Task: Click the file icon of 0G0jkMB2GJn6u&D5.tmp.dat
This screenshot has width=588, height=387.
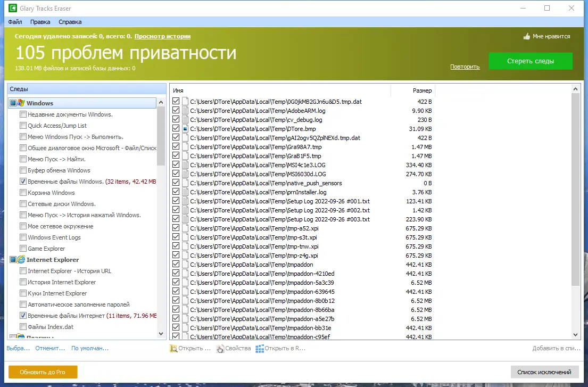Action: pyautogui.click(x=185, y=102)
